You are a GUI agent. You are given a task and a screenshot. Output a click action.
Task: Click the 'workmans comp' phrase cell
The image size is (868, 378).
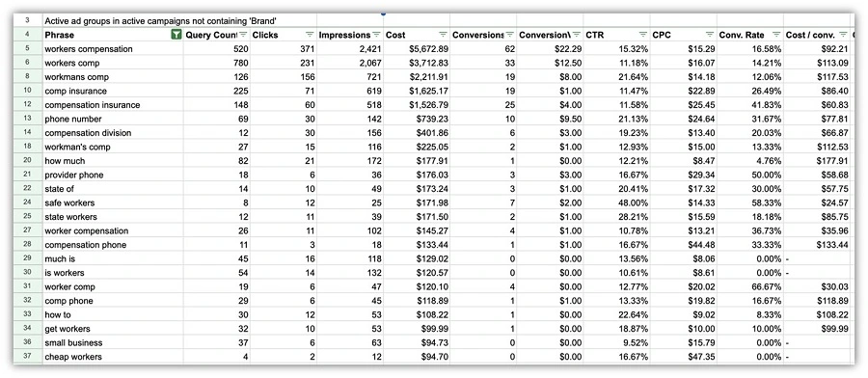point(113,77)
